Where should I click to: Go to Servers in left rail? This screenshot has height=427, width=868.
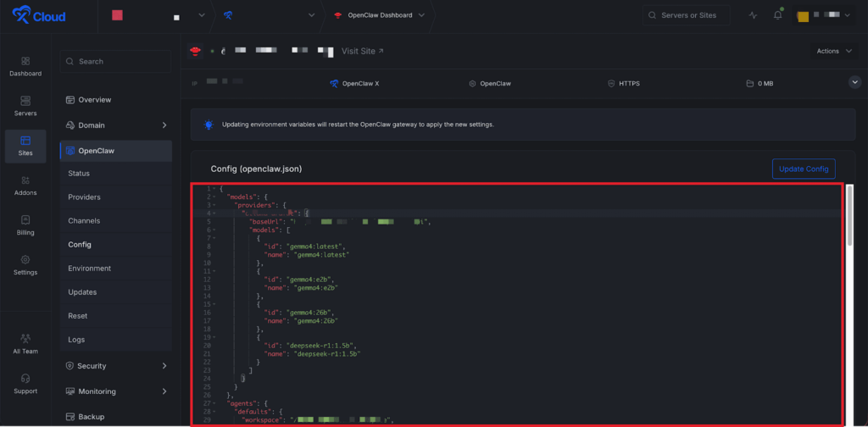coord(25,105)
